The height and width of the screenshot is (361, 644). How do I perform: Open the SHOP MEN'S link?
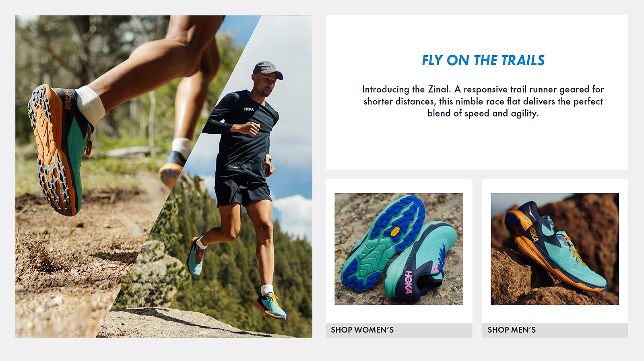point(512,330)
